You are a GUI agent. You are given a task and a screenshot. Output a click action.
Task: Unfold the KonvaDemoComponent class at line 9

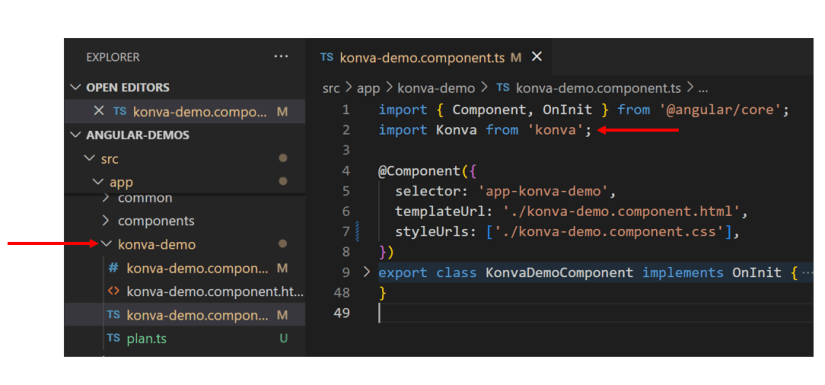tap(367, 272)
